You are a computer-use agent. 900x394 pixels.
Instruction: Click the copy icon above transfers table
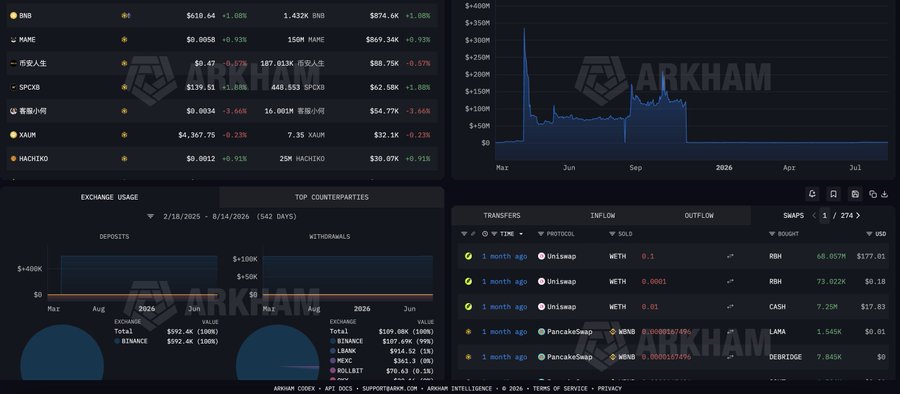(873, 194)
